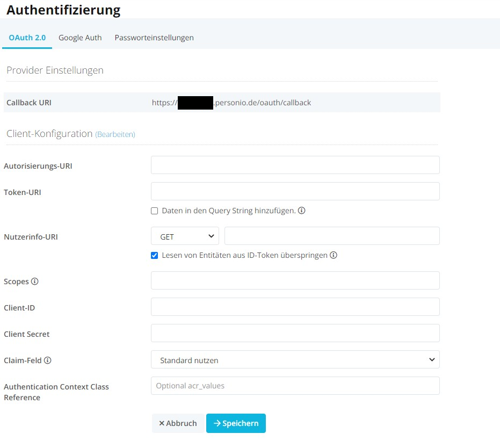Enable Daten in den Query String hinzufügen
This screenshot has width=500, height=448.
pos(154,211)
